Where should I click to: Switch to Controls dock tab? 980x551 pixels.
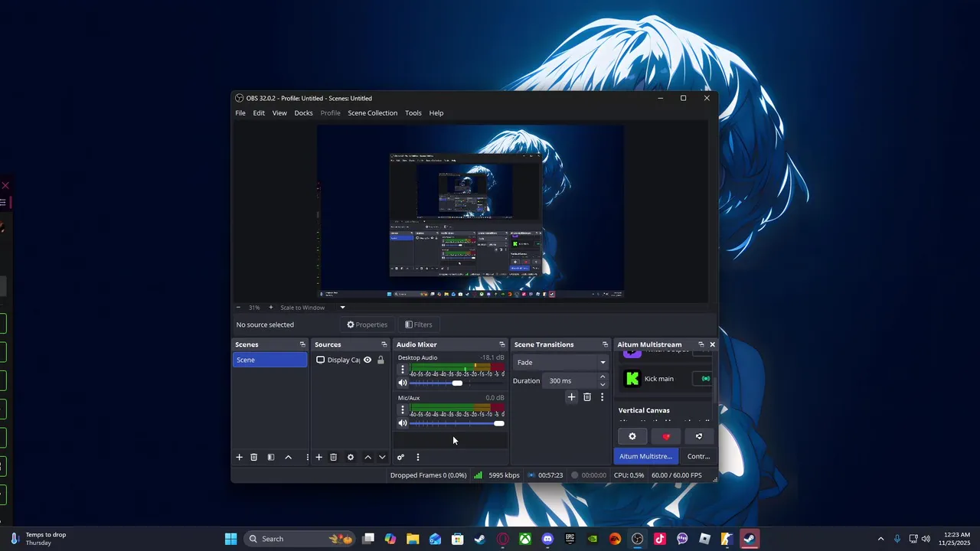698,456
